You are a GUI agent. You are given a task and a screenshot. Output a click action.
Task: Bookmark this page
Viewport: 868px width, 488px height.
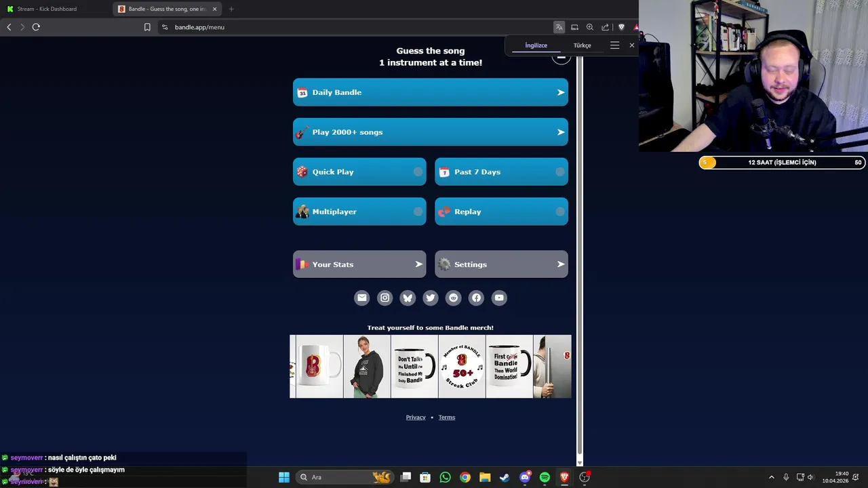tap(147, 27)
